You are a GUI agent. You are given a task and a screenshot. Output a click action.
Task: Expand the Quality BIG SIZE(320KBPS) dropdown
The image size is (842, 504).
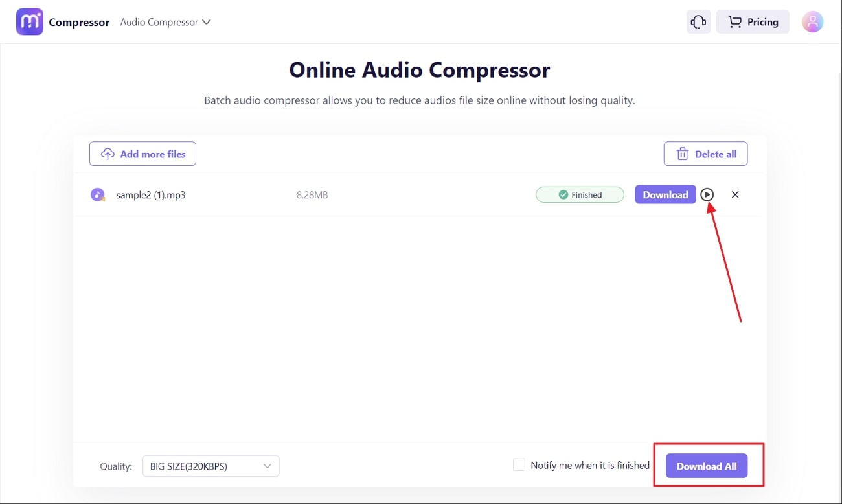click(x=210, y=466)
